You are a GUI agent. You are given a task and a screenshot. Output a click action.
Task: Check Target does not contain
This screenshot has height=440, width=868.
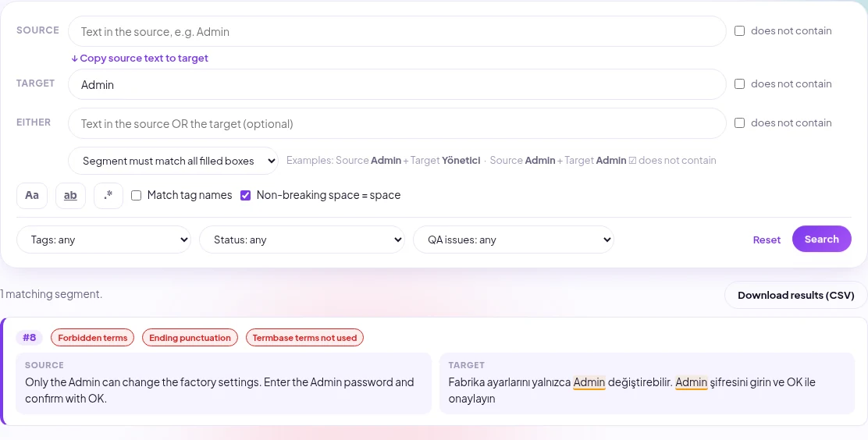(739, 84)
